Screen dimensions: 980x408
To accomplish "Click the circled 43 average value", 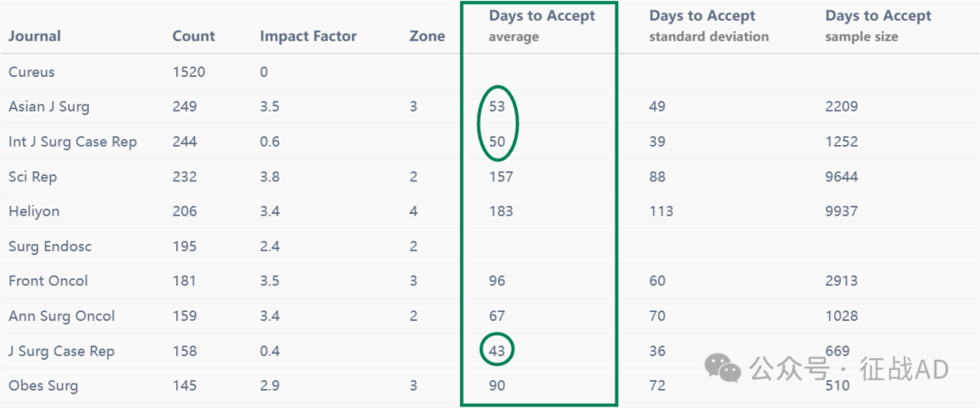I will (497, 351).
